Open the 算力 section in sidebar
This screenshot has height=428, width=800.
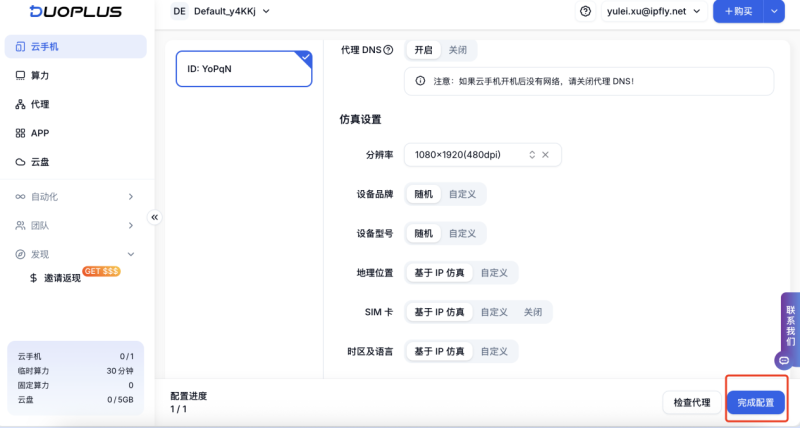(x=76, y=75)
